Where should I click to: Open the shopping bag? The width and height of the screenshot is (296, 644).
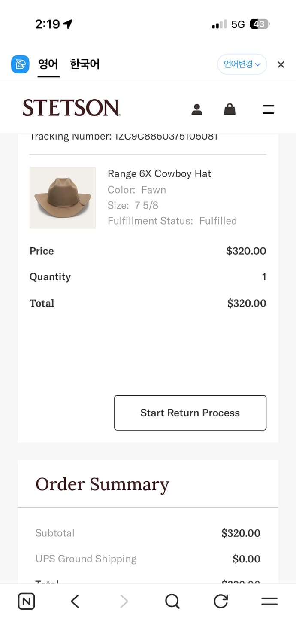pyautogui.click(x=230, y=109)
